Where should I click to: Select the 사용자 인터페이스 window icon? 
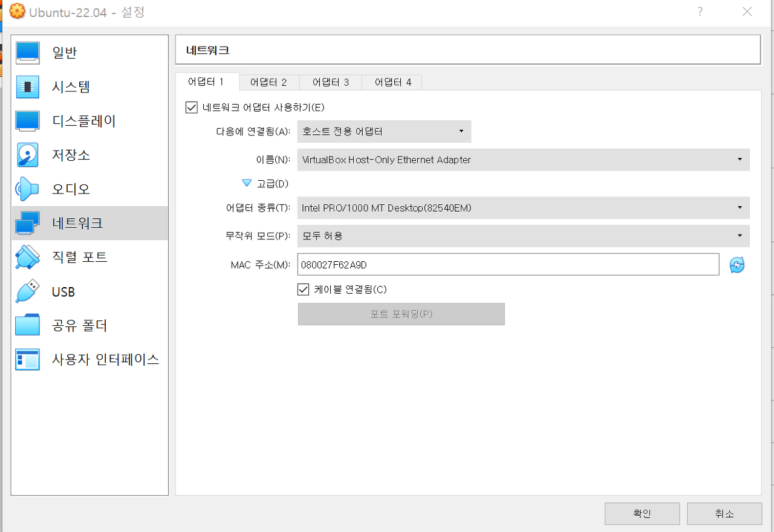point(28,360)
